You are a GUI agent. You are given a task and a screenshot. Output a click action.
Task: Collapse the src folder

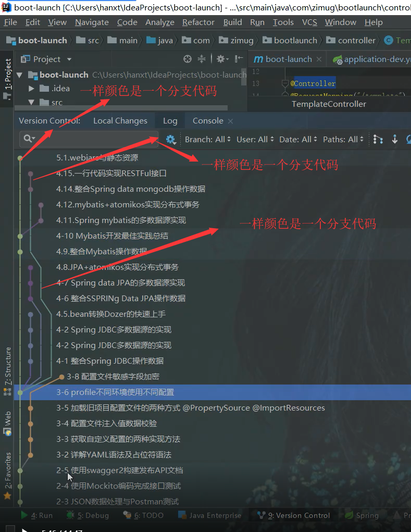[31, 102]
